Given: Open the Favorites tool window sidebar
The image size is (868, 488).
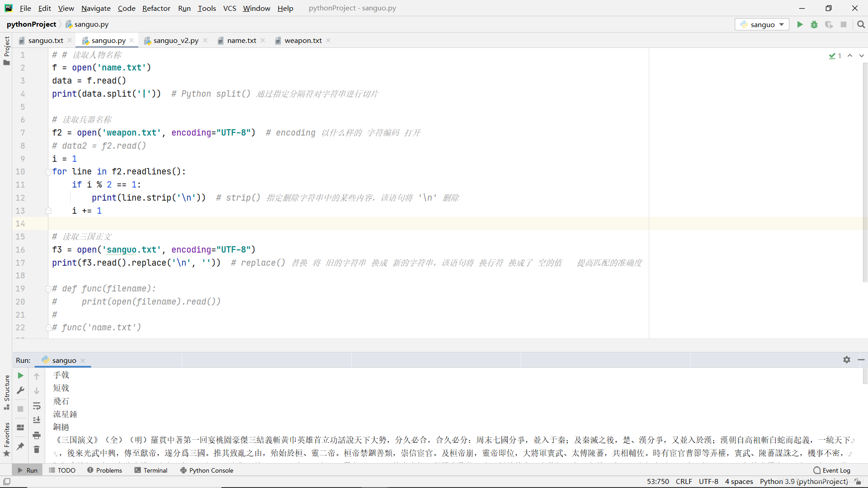Looking at the screenshot, I should pos(6,439).
